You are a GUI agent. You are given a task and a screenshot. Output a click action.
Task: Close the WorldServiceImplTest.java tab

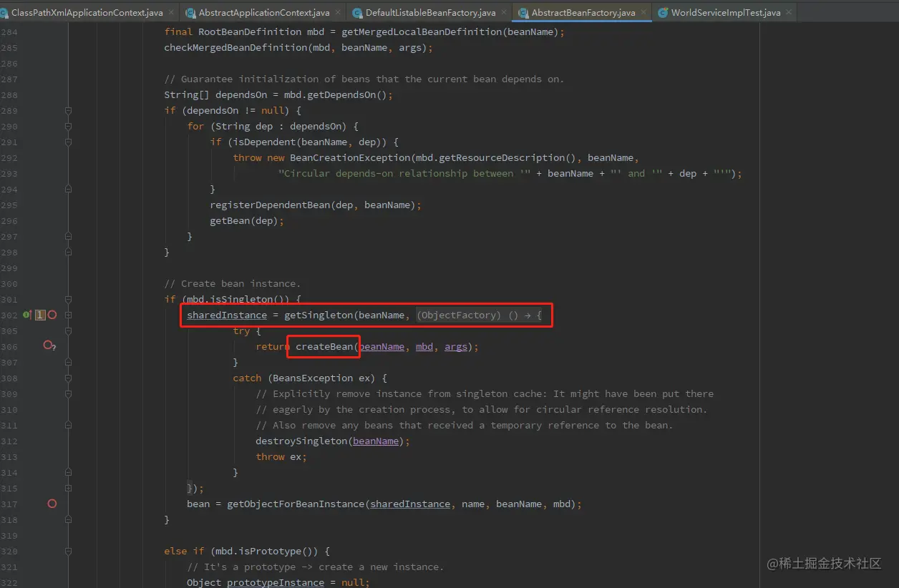click(x=789, y=13)
